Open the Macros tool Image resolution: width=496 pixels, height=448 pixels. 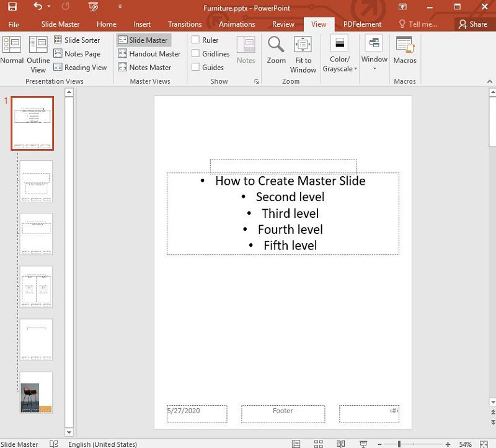click(405, 50)
